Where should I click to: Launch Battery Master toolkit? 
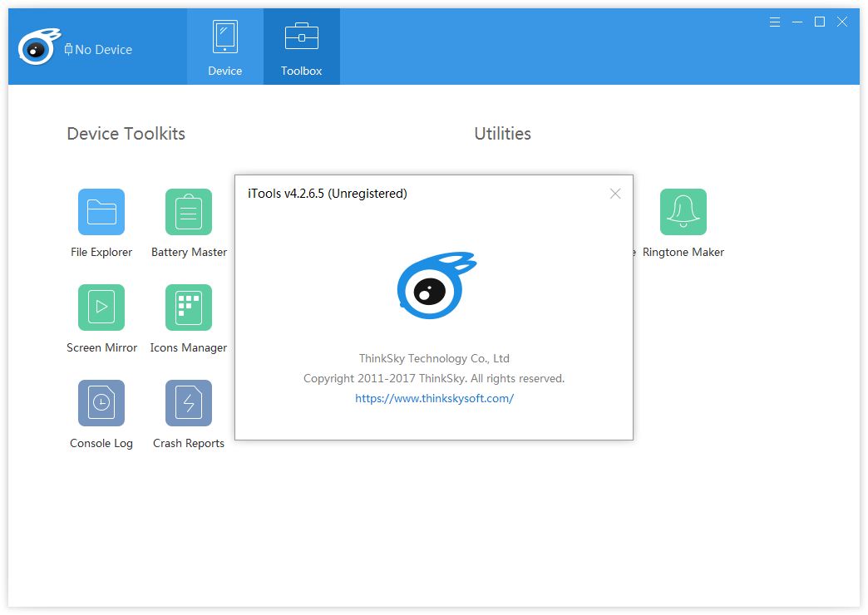point(189,212)
